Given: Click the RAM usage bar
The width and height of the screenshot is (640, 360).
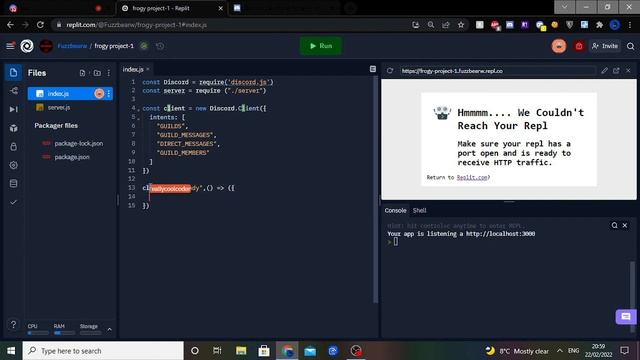Looking at the screenshot, I should coord(64,333).
